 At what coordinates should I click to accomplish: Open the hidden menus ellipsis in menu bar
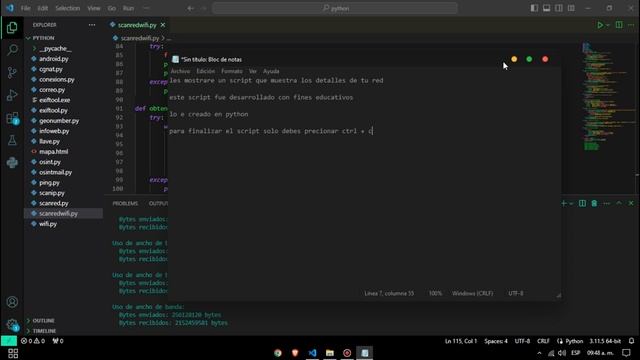pos(147,8)
